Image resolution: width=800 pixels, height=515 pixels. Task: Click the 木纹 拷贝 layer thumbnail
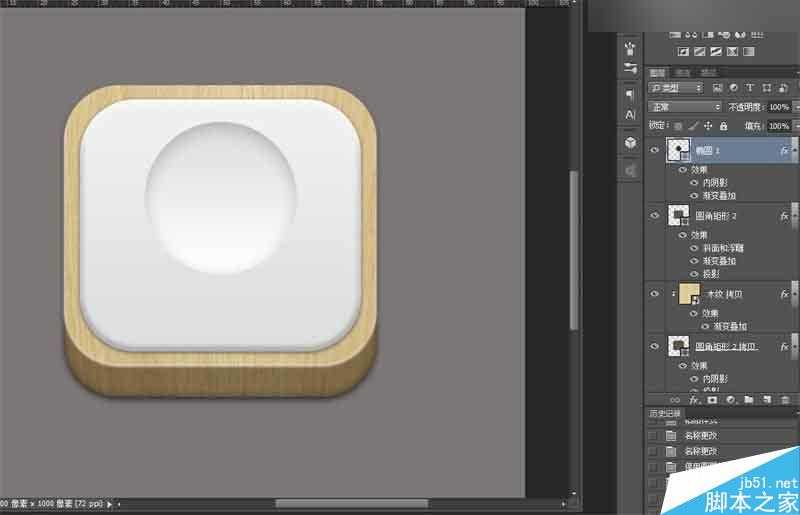click(x=689, y=293)
